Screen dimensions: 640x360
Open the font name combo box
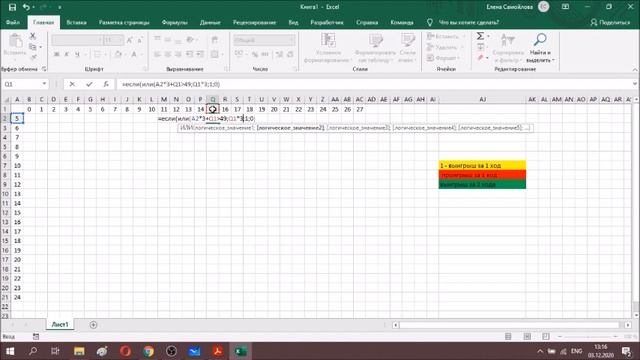click(x=77, y=40)
